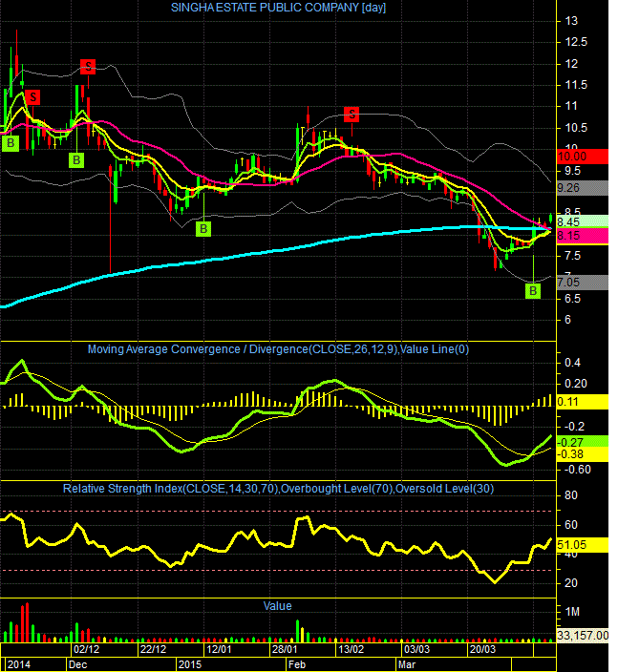618x672 pixels.
Task: Click the gray 7.05 lower band tag
Action: [582, 283]
